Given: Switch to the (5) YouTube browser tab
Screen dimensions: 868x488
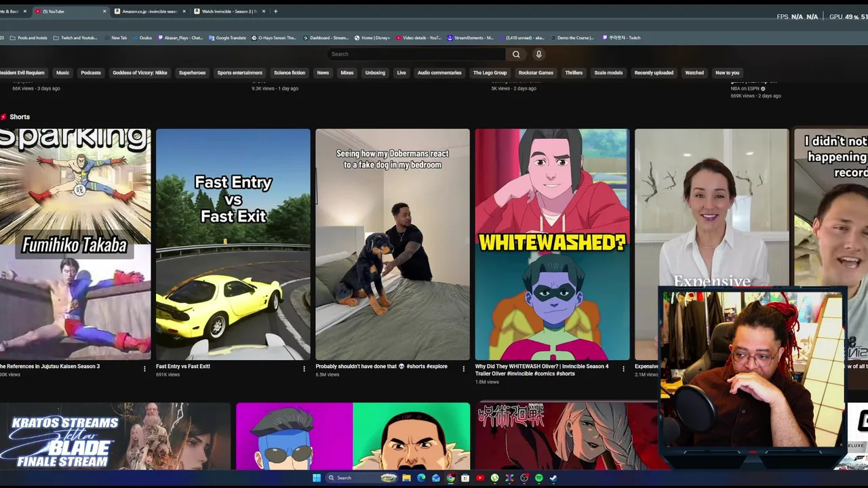Looking at the screenshot, I should (x=71, y=11).
